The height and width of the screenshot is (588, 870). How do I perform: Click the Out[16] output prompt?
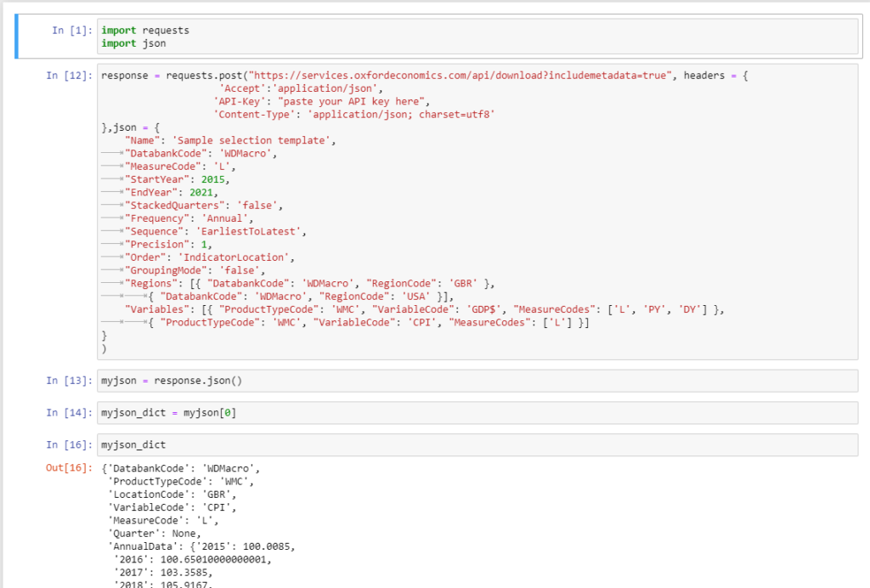click(69, 469)
